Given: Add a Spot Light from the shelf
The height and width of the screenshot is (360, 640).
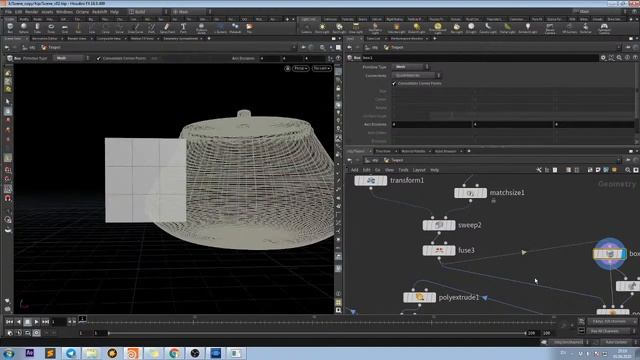Looking at the screenshot, I should [339, 28].
